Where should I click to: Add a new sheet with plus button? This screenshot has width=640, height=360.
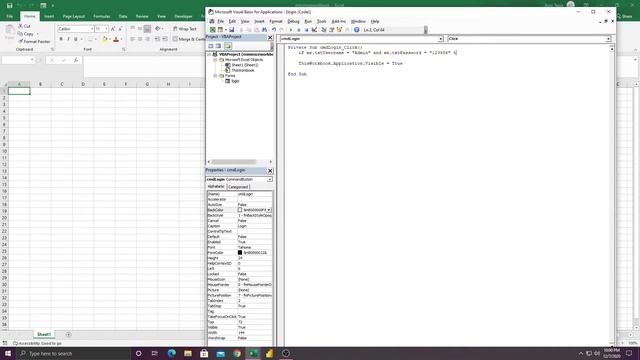pos(68,334)
